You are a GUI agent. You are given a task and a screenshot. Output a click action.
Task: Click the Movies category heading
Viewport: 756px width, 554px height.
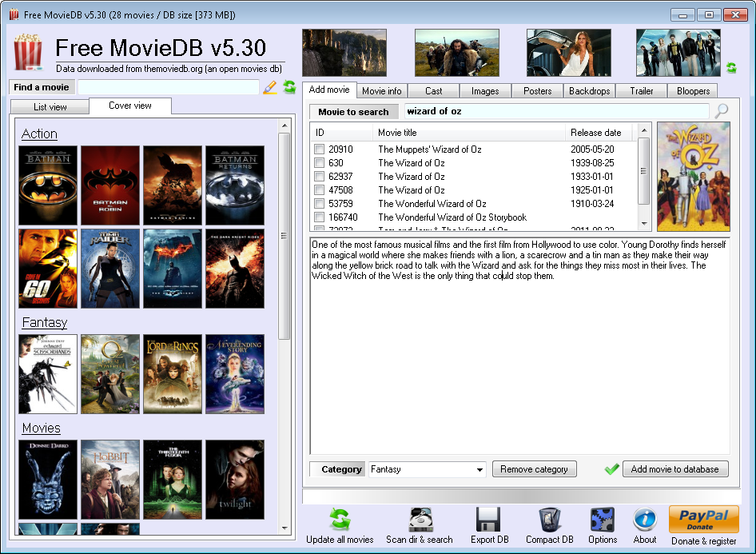[x=42, y=428]
